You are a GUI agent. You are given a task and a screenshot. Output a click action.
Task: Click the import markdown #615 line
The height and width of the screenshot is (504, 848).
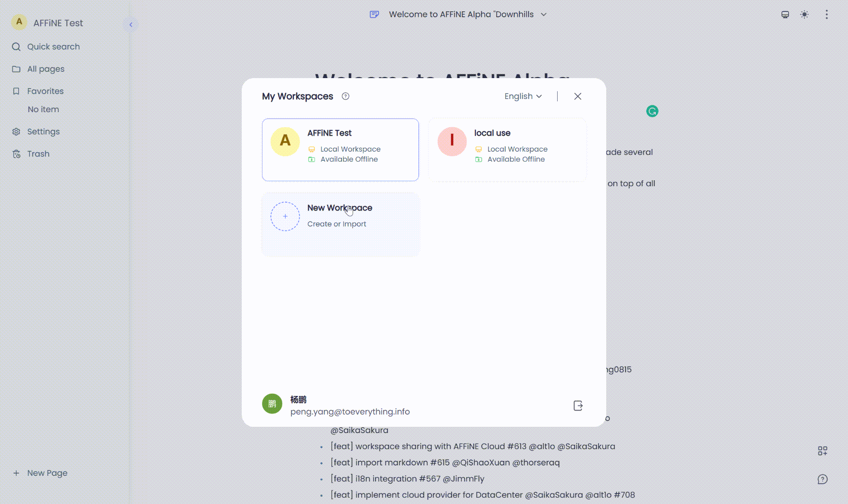(x=445, y=463)
